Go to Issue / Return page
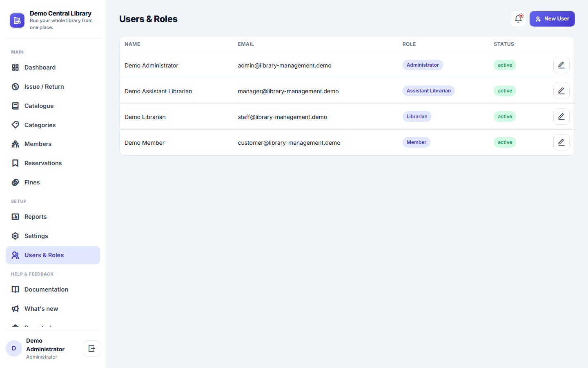The width and height of the screenshot is (588, 368). coord(53,87)
